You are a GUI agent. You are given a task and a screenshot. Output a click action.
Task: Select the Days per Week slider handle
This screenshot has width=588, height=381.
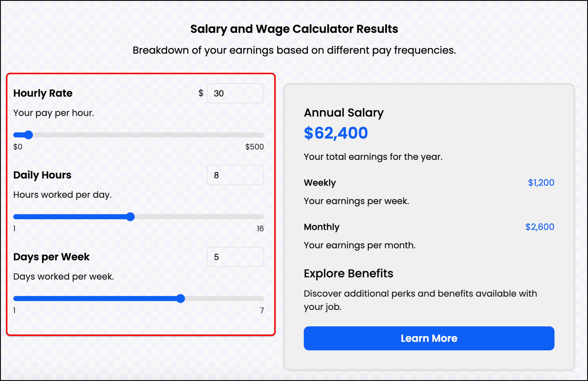tap(181, 299)
